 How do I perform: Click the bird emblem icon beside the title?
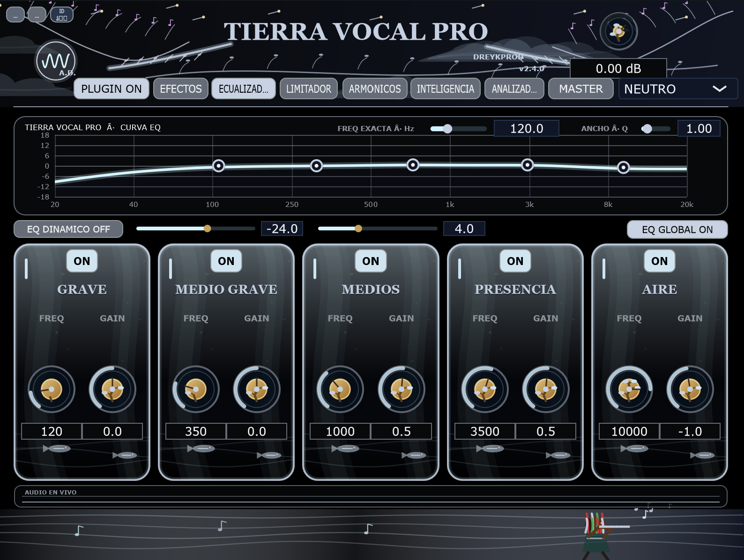coord(618,31)
